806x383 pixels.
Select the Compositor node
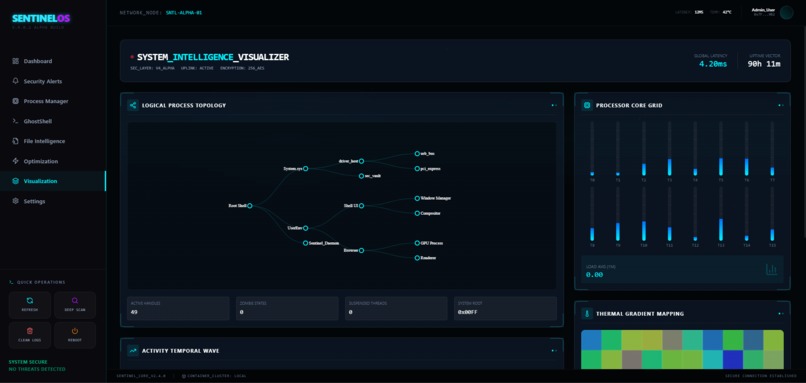[417, 213]
